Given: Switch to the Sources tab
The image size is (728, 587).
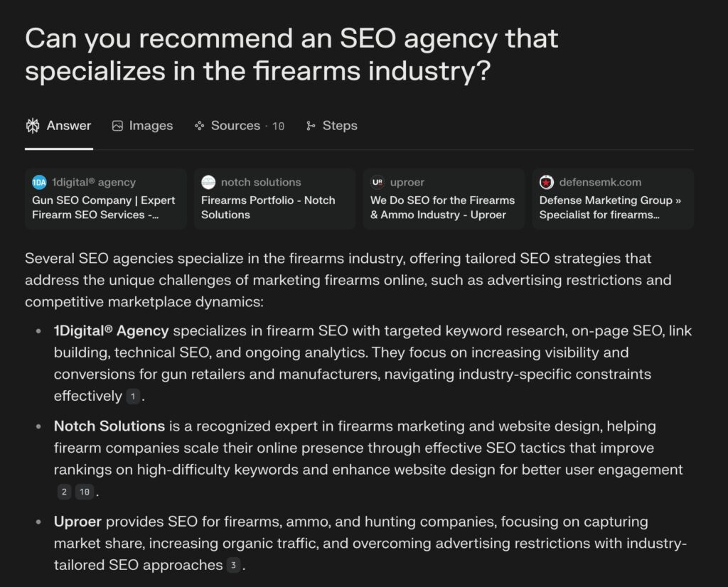Looking at the screenshot, I should (x=239, y=126).
